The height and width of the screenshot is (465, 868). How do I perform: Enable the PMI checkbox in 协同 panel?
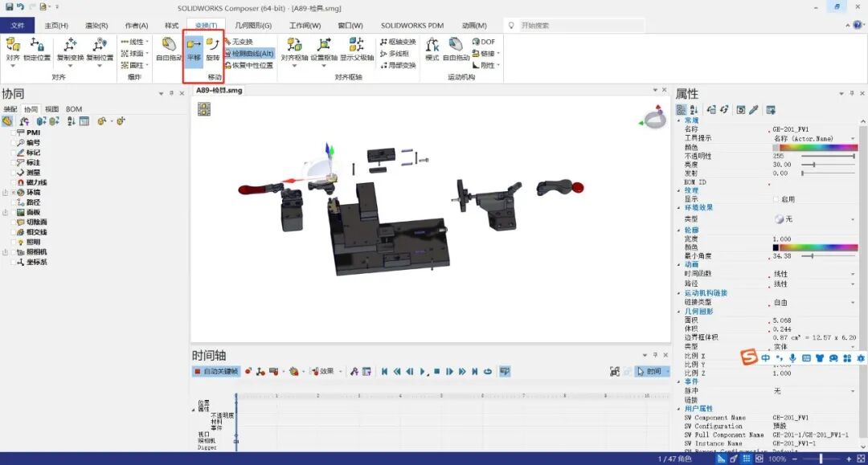pyautogui.click(x=12, y=133)
